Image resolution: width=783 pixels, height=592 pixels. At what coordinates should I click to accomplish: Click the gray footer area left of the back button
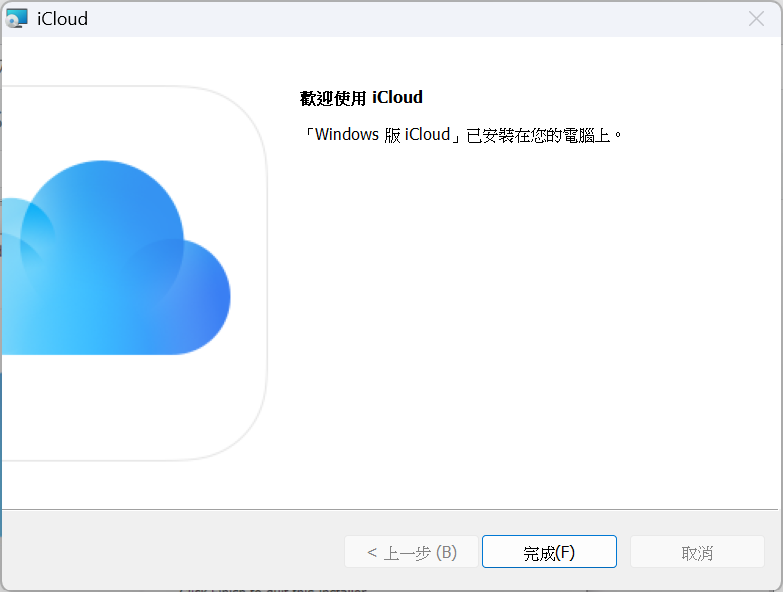coord(170,552)
